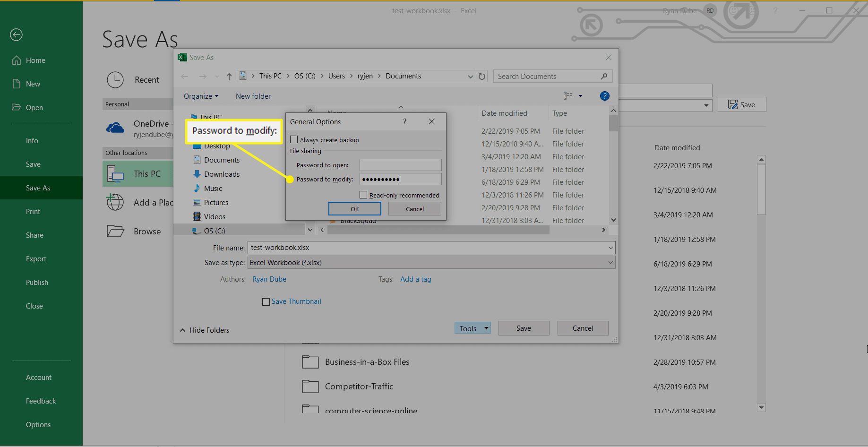Expand the Tools dropdown arrow
The image size is (868, 447).
486,328
